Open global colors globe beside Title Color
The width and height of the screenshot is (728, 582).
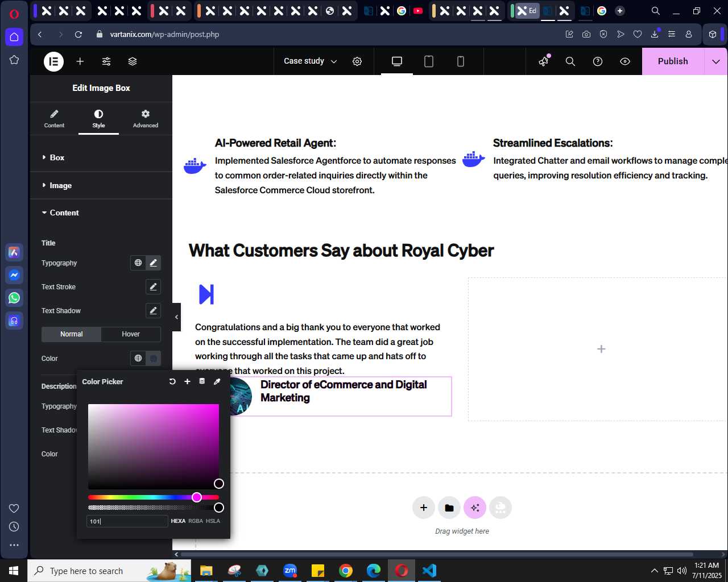click(x=138, y=358)
